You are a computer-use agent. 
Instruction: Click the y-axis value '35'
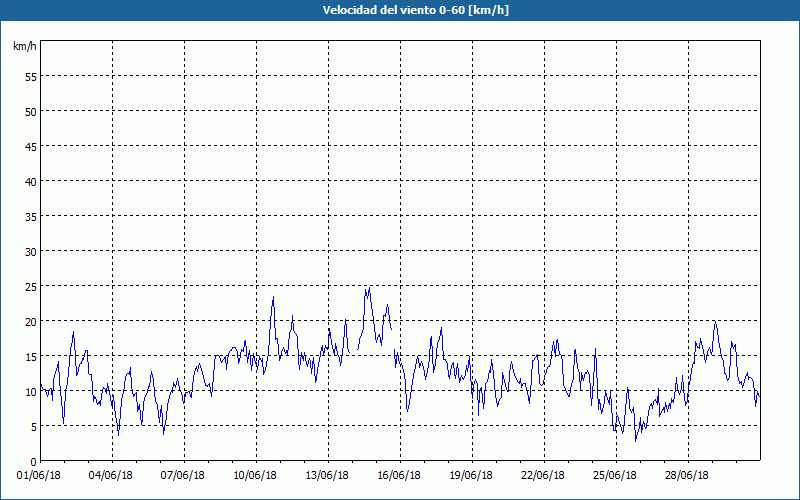coord(31,217)
